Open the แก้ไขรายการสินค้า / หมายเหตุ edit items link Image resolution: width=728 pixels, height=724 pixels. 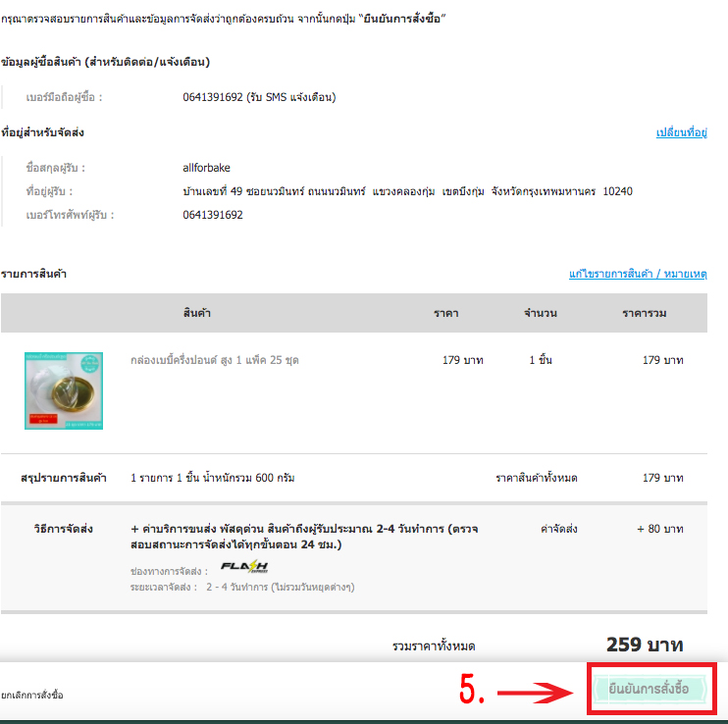click(638, 274)
